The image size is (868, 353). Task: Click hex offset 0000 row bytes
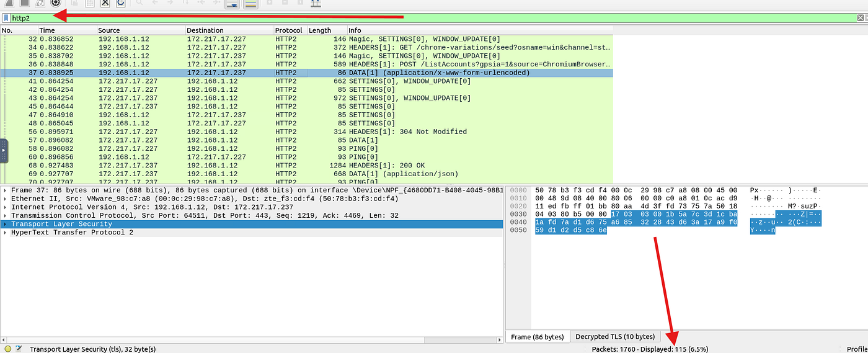click(636, 190)
